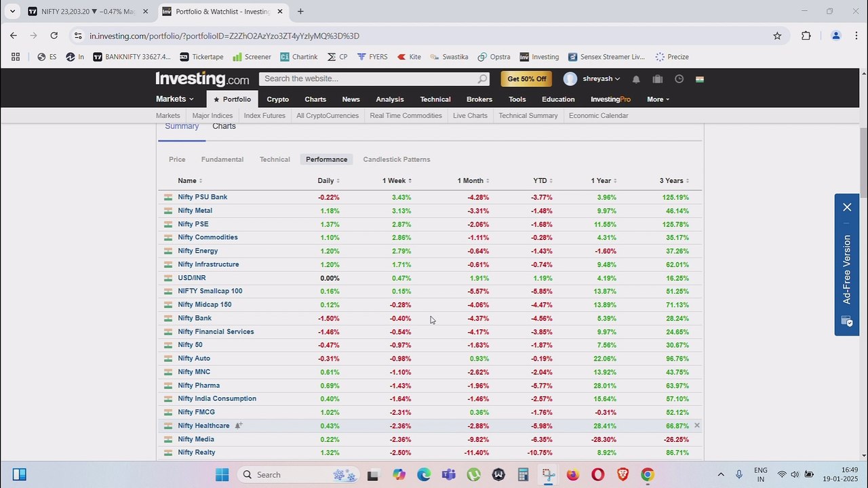This screenshot has height=488, width=868.
Task: Show hidden system tray icons chevron
Action: pyautogui.click(x=720, y=474)
